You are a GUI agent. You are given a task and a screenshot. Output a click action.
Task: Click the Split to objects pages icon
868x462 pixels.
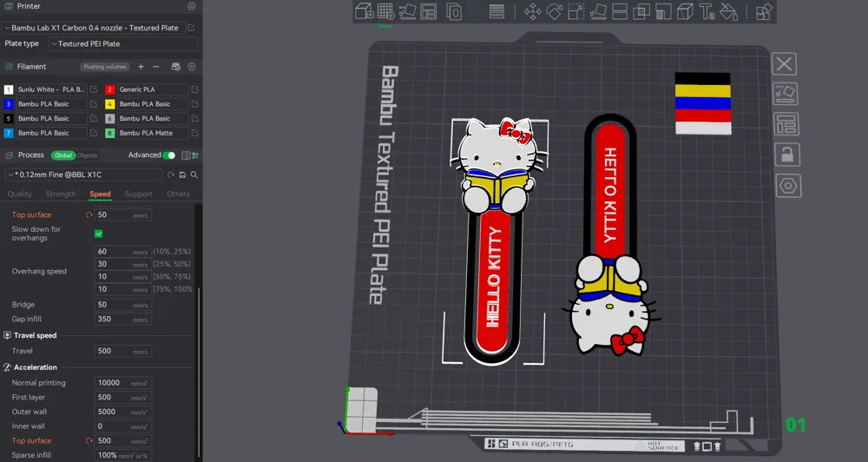pos(454,11)
